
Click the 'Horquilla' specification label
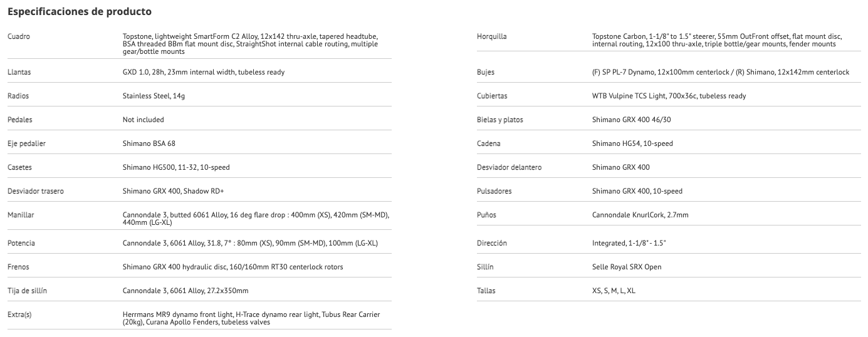pos(492,36)
